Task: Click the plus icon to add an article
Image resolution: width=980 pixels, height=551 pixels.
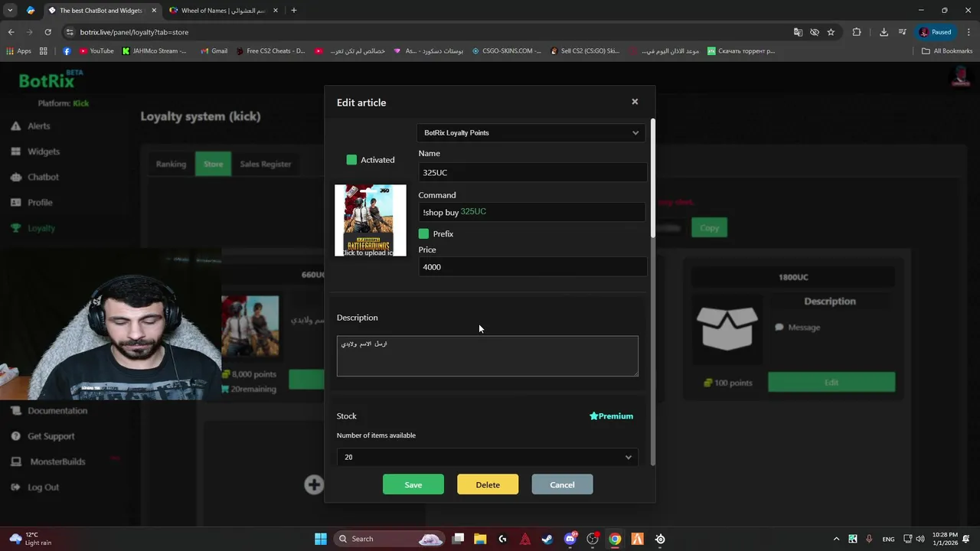Action: (x=314, y=484)
